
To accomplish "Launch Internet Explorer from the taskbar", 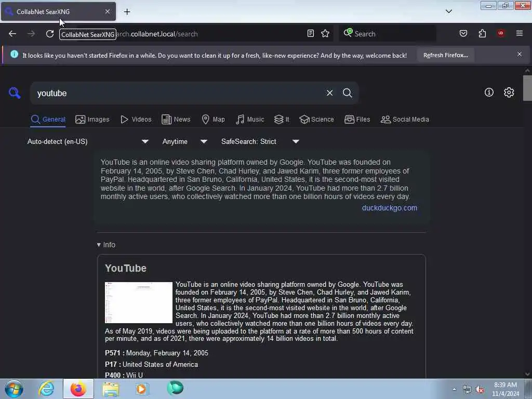I will point(46,389).
